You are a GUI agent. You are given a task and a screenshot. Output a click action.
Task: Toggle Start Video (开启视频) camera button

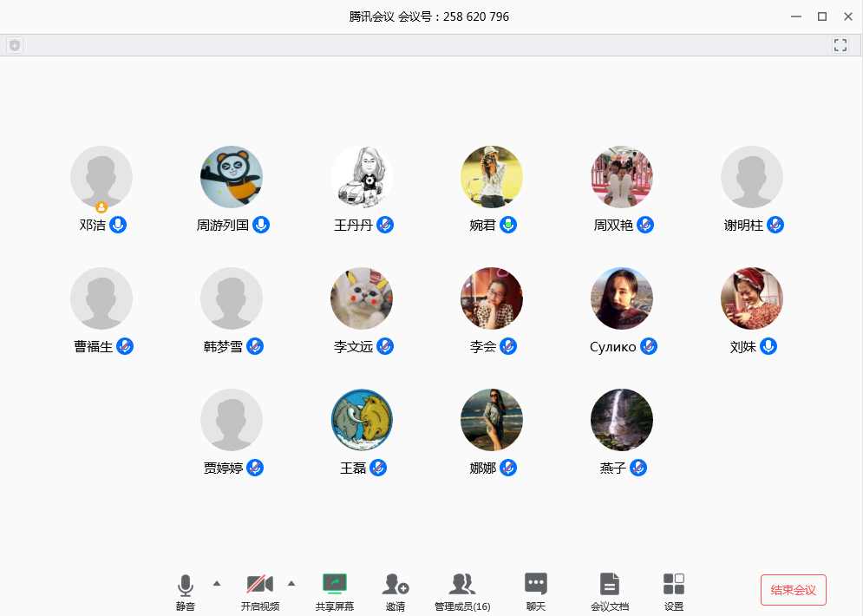(259, 584)
